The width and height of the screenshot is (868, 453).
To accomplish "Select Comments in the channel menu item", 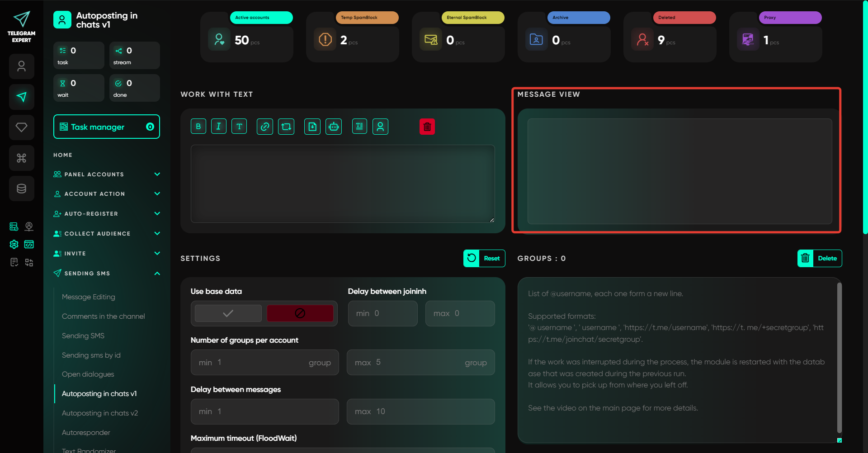I will coord(104,316).
